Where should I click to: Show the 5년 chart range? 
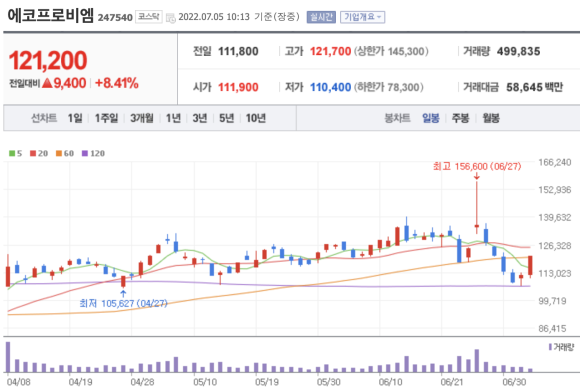coord(226,118)
